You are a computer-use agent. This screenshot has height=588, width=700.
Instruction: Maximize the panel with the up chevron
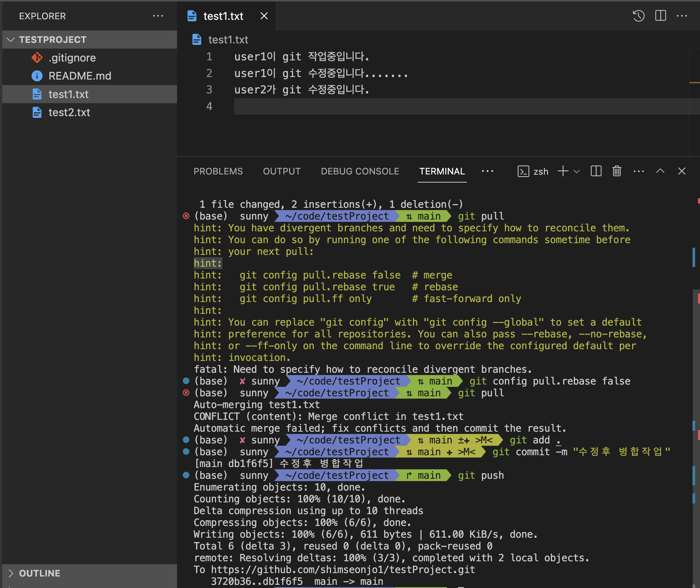pyautogui.click(x=660, y=171)
